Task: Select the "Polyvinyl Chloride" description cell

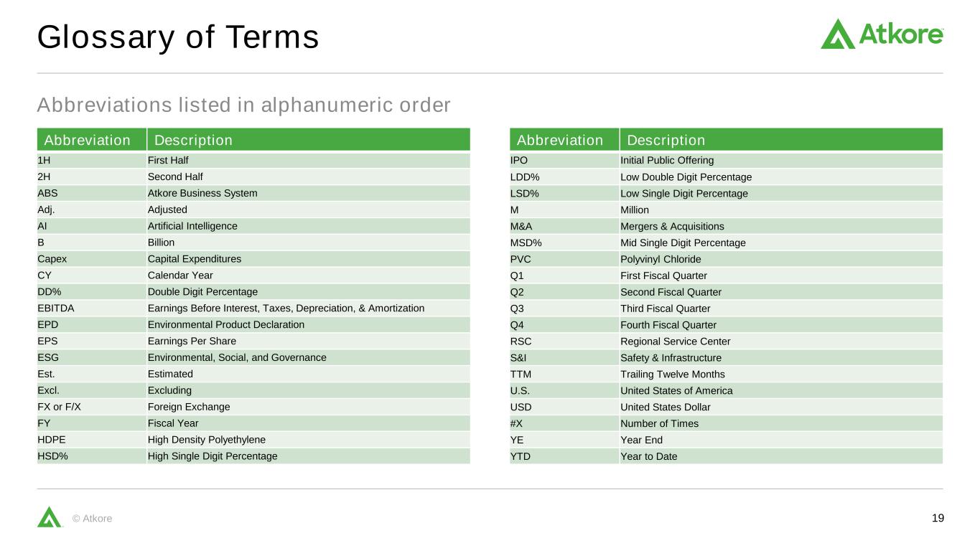Action: (661, 259)
